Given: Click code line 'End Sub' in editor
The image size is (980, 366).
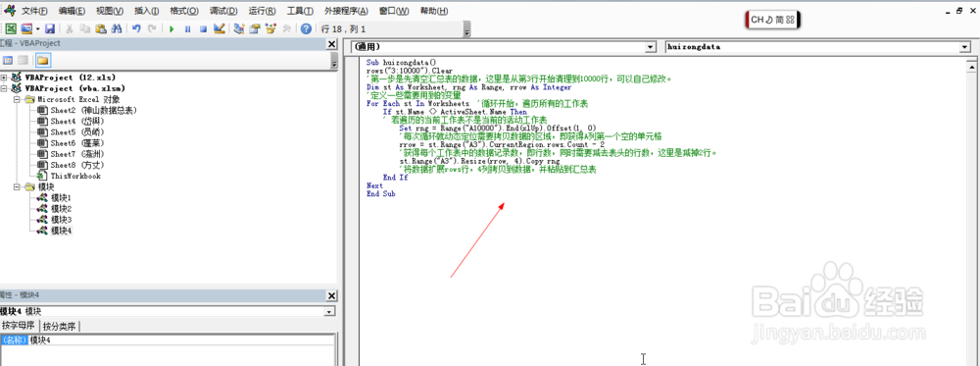Looking at the screenshot, I should (x=381, y=194).
